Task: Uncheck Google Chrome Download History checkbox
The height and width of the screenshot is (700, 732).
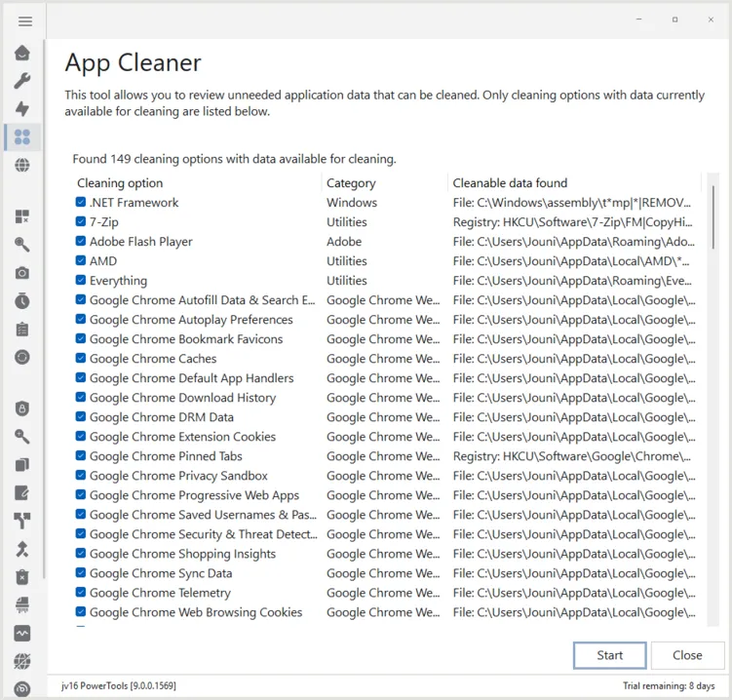Action: [x=81, y=397]
